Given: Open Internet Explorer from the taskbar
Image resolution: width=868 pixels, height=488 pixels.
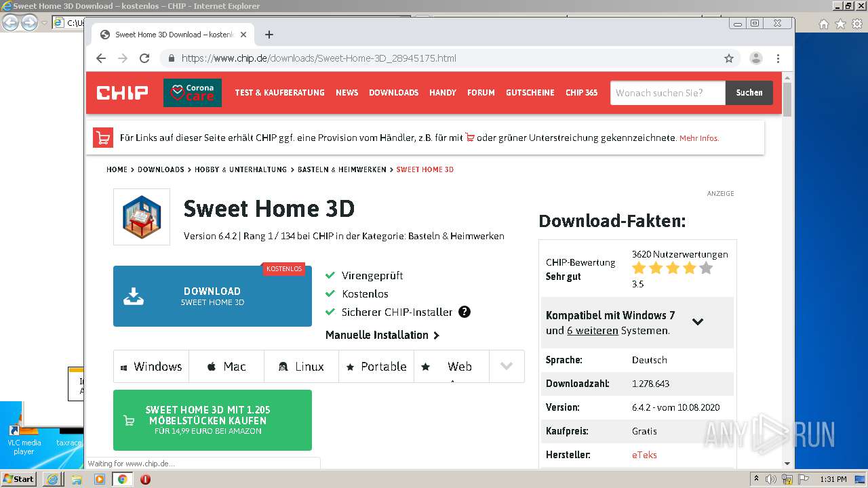Looking at the screenshot, I should pyautogui.click(x=52, y=479).
